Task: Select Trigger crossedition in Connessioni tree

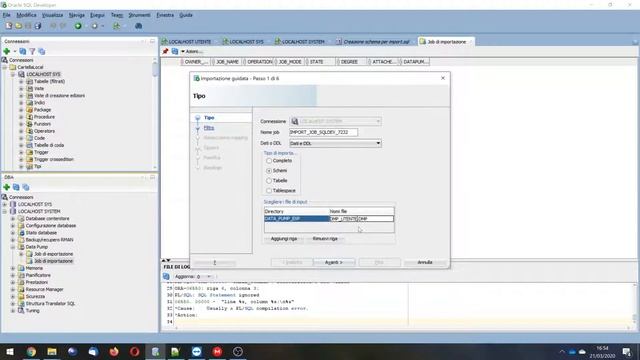Action: pyautogui.click(x=53, y=159)
